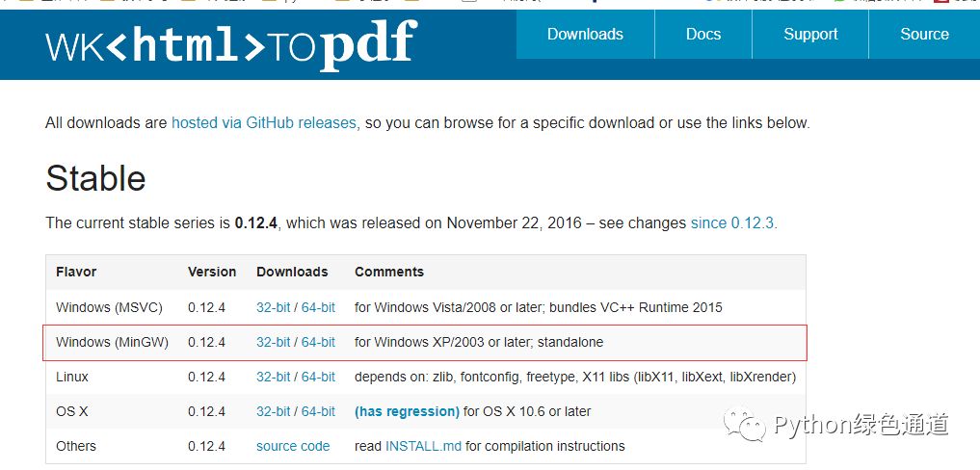Open the 'since 0.12.3' changes link
This screenshot has width=980, height=470.
pyautogui.click(x=732, y=223)
